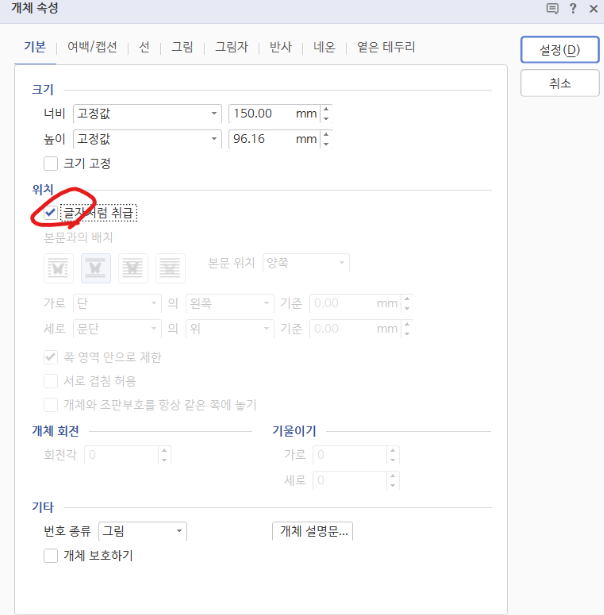Screen dimensions: 604x615
Task: Switch to the 그림 tab
Action: [x=182, y=47]
